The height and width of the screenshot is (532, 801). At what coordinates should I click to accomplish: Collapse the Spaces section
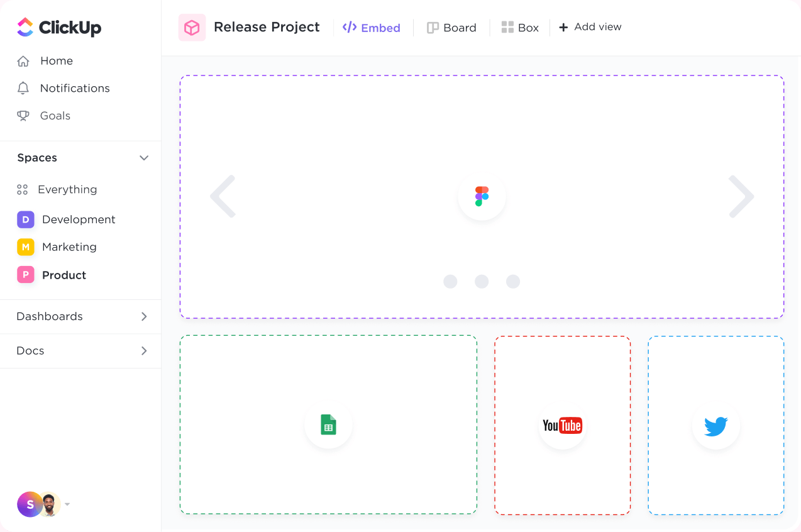coord(143,158)
